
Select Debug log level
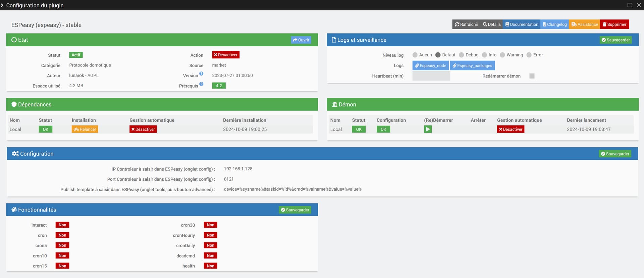point(461,55)
